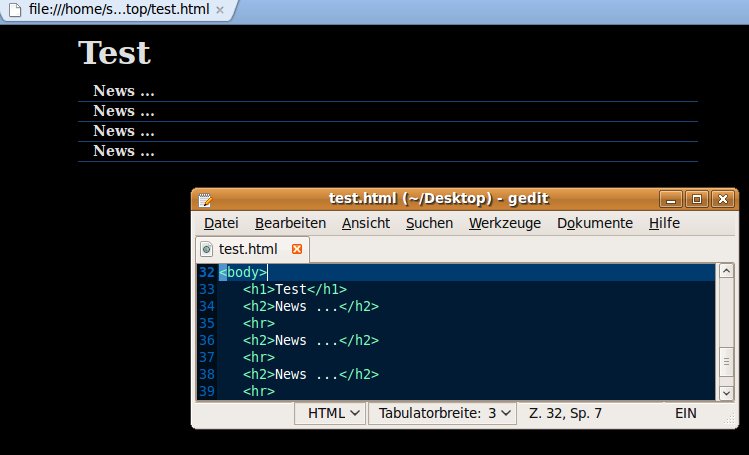This screenshot has height=455, width=749.
Task: Click the first News ... heading in browser
Action: pyautogui.click(x=124, y=91)
